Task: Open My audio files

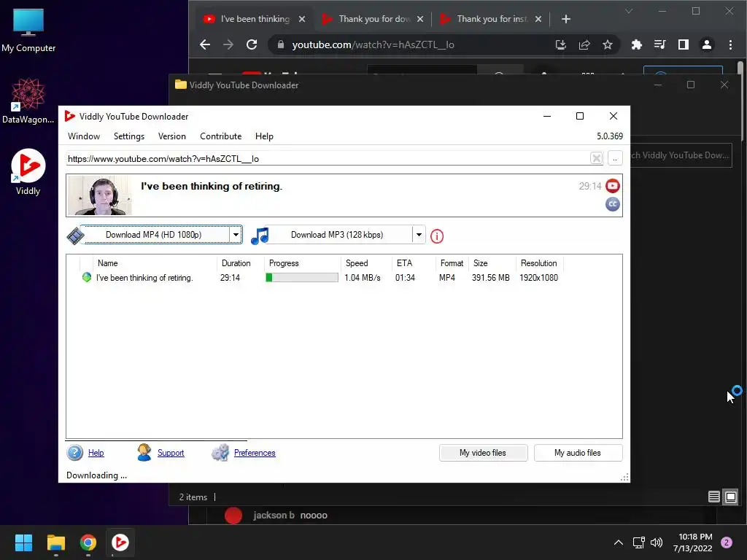Action: [x=578, y=453]
